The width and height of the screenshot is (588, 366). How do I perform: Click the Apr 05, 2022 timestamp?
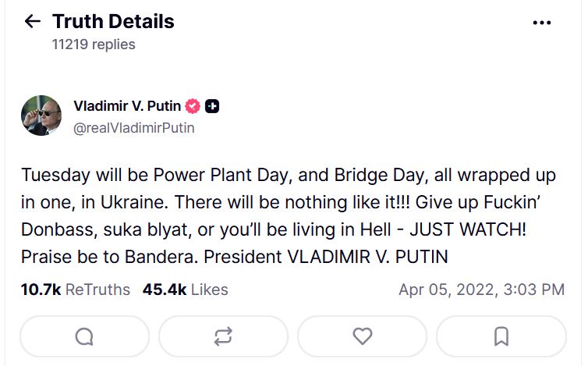click(481, 290)
